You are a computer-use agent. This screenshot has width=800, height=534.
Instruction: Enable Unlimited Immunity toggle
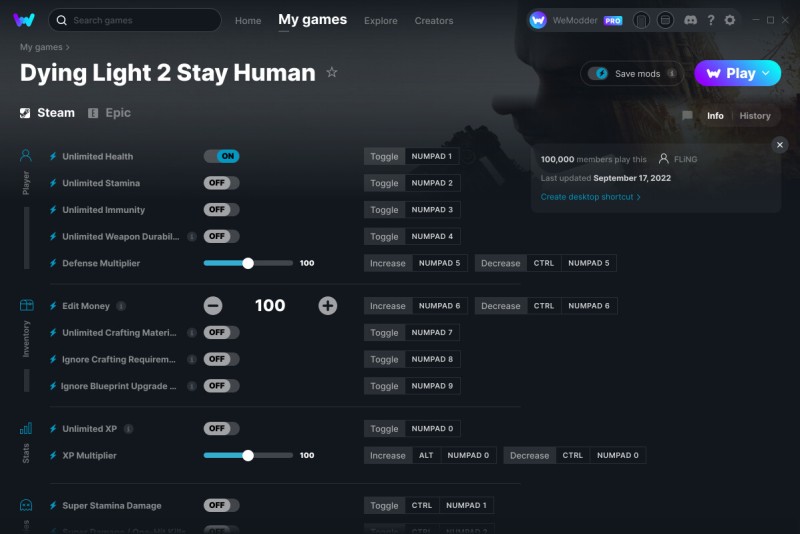tap(221, 209)
